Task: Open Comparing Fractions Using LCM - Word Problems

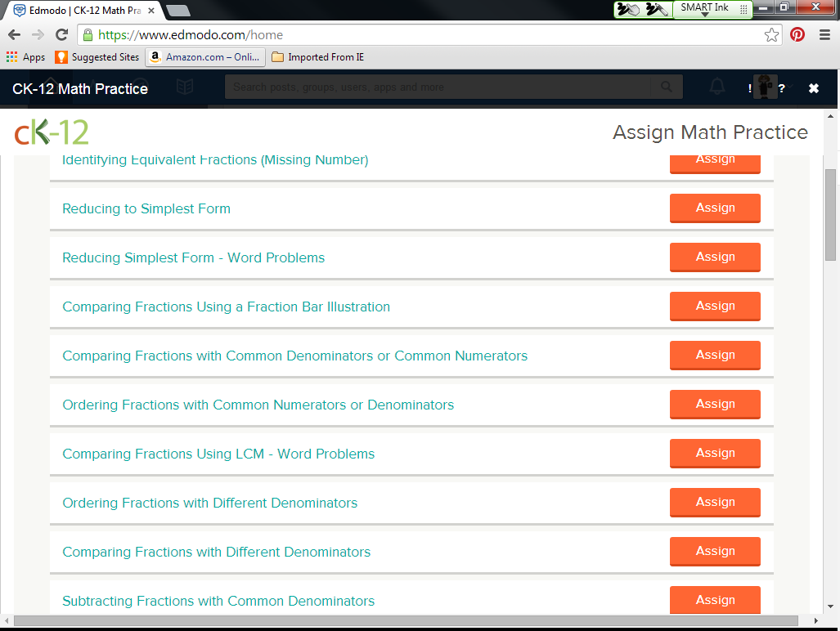Action: 218,454
